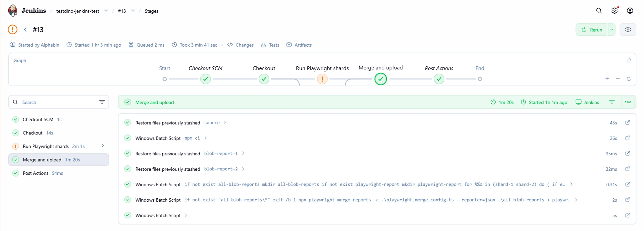Screen dimensions: 644x231
Task: Expand the source restore step
Action: point(225,122)
